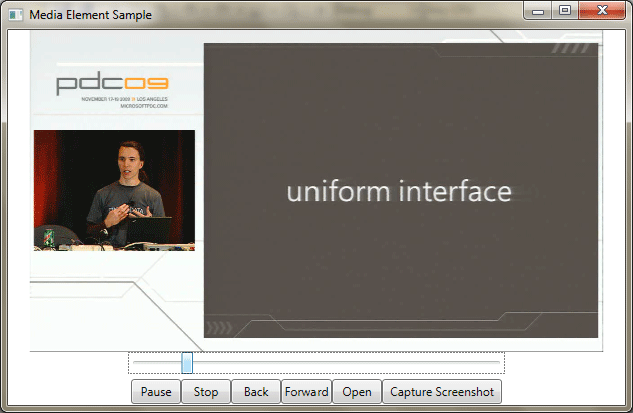
Task: Click the speaker video thumbnail
Action: [114, 191]
